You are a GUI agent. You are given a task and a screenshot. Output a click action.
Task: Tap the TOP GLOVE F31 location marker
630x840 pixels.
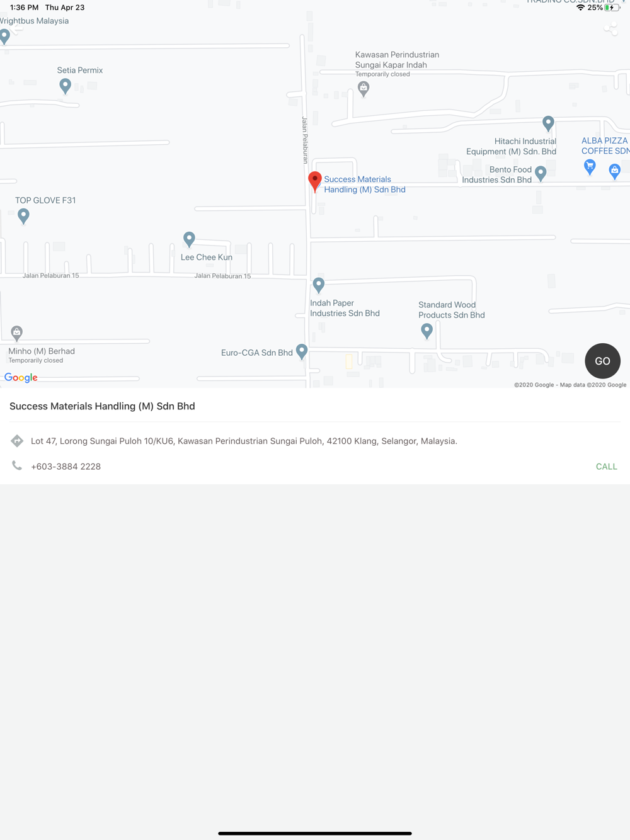(x=23, y=216)
